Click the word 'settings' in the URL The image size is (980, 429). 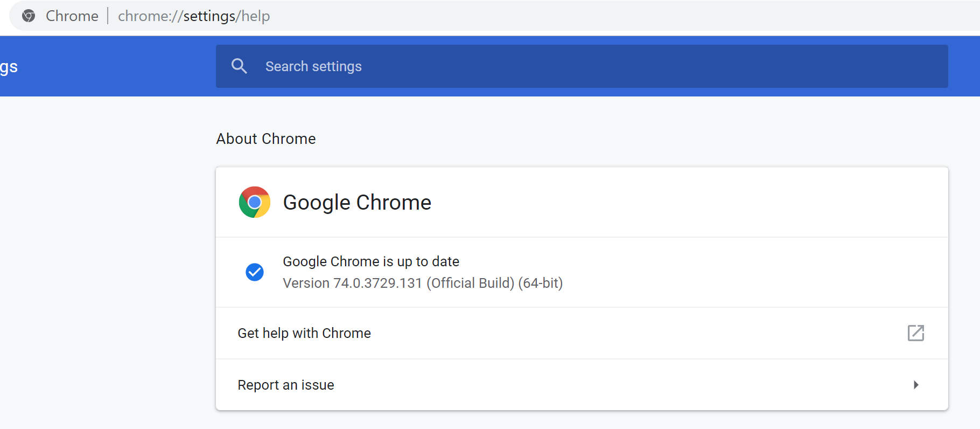(209, 16)
